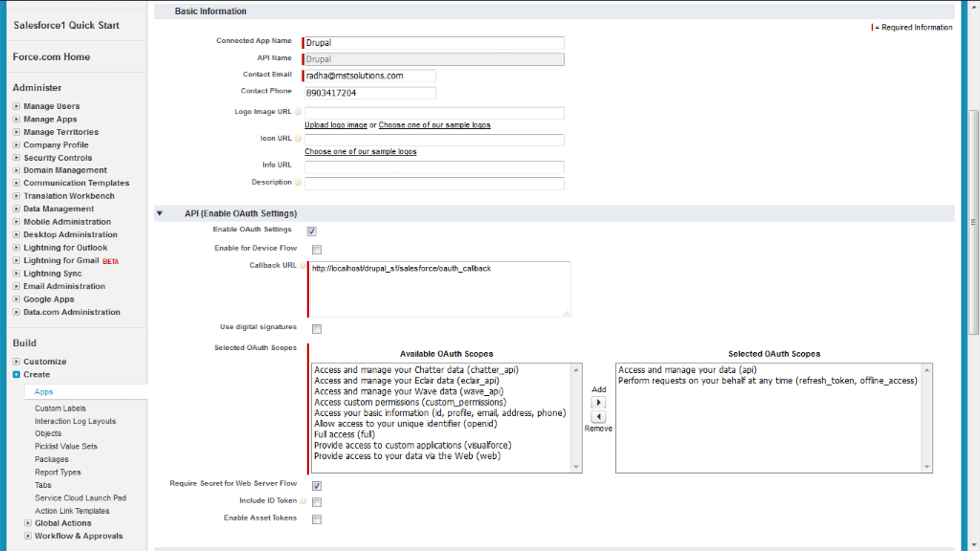Expand Manage Users in sidebar
The height and width of the screenshot is (551, 980).
click(x=16, y=106)
